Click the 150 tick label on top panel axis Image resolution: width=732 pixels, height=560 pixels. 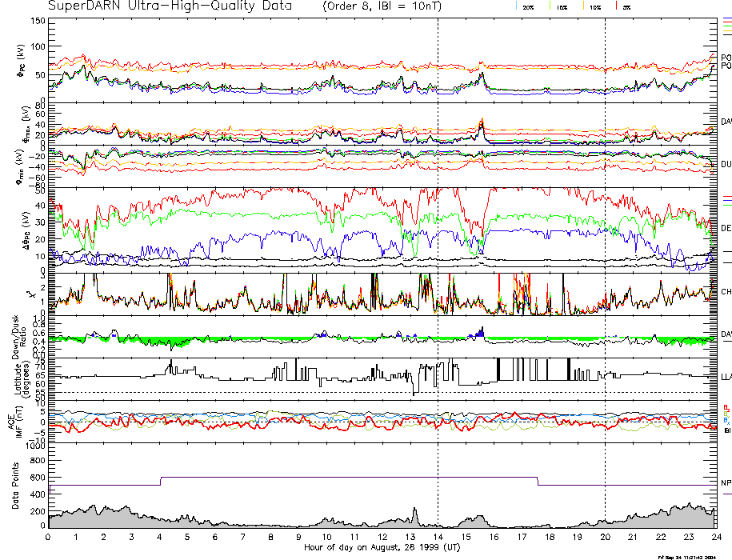36,21
